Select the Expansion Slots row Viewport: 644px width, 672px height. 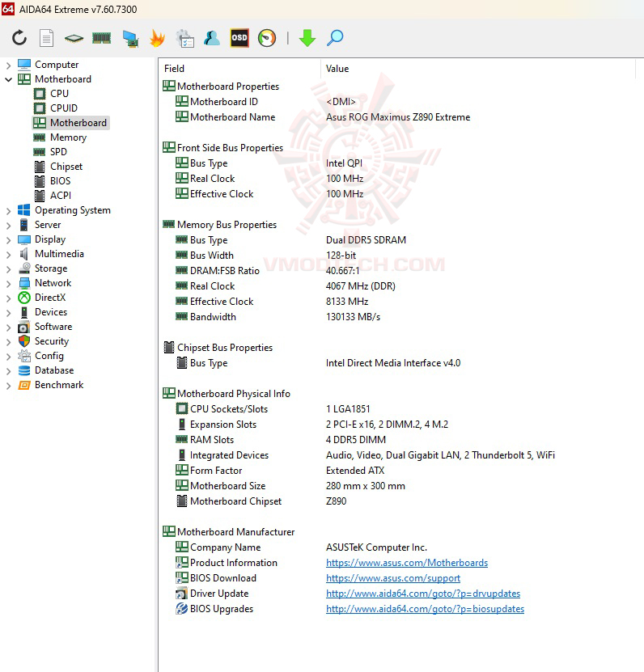point(311,425)
